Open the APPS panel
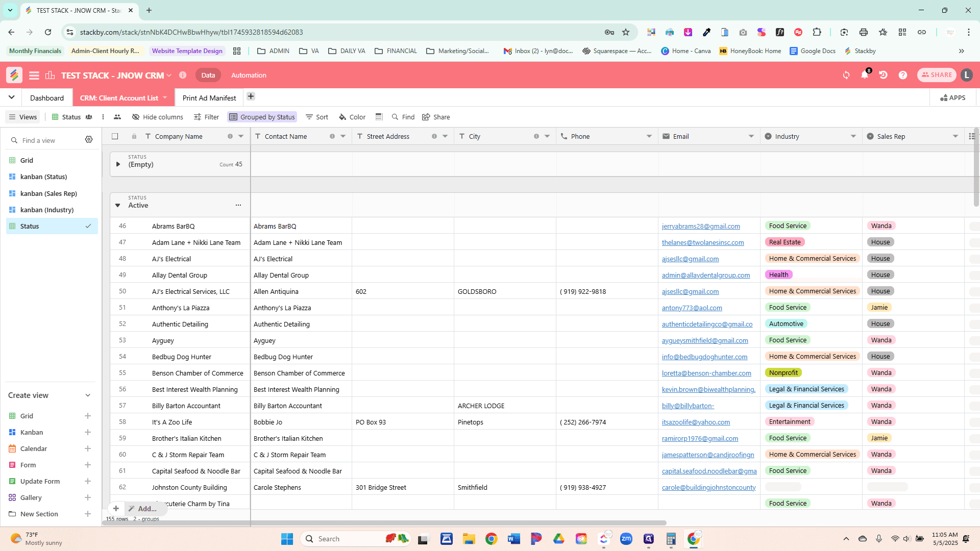This screenshot has height=551, width=980. tap(953, 97)
